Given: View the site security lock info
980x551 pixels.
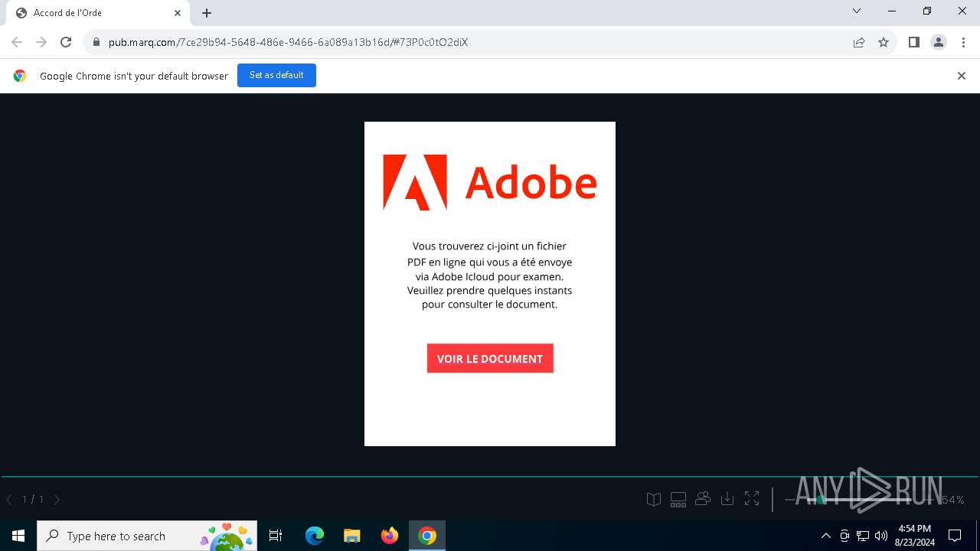Looking at the screenshot, I should pos(96,42).
